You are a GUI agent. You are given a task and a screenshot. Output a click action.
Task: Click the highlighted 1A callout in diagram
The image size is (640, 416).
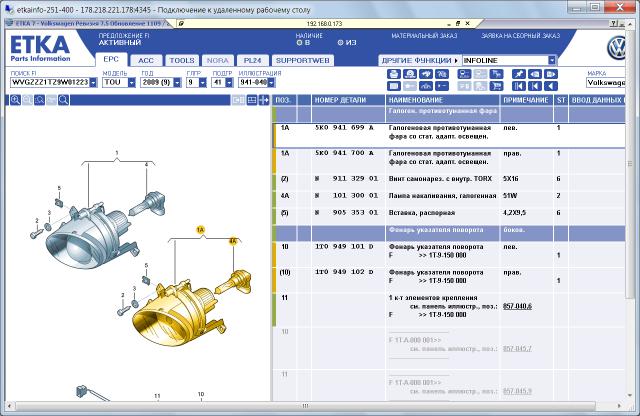click(x=200, y=230)
